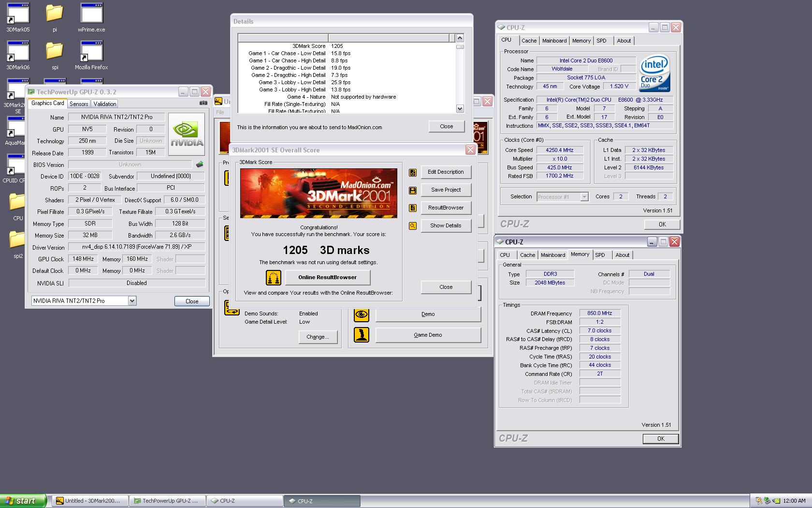This screenshot has height=508, width=812.
Task: Click OK in upper CPU-Z window
Action: (x=662, y=224)
